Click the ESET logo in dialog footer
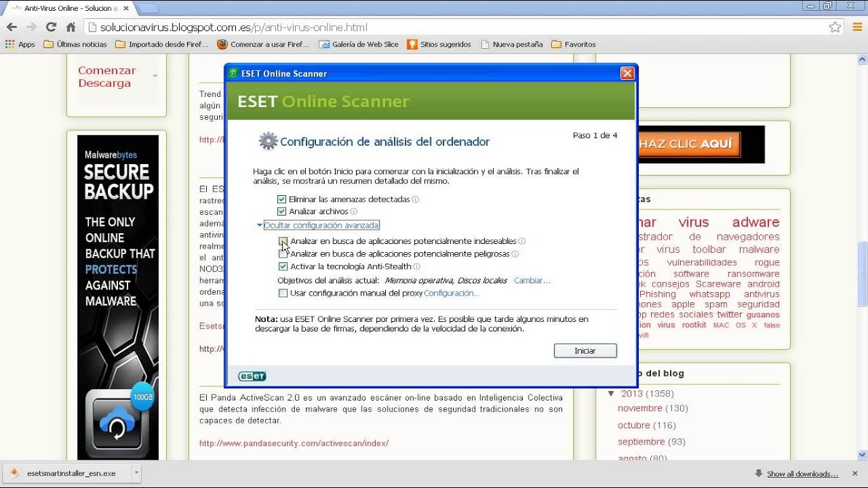 coord(252,376)
